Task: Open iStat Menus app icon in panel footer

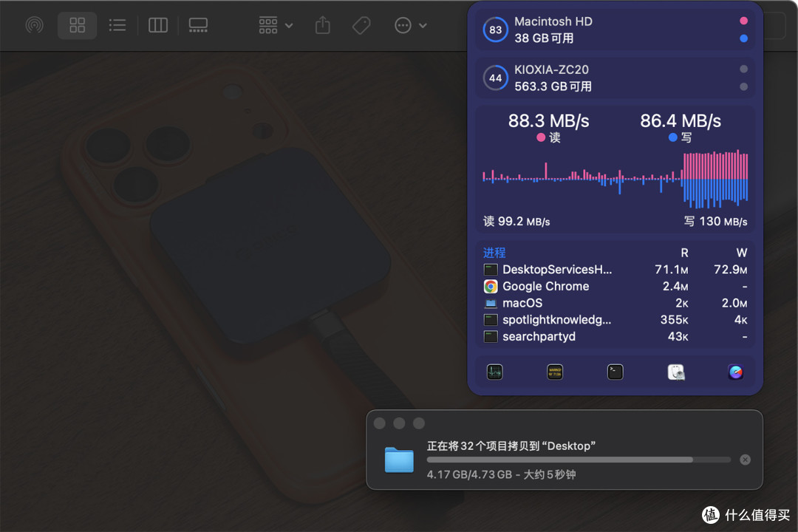Action: click(735, 372)
